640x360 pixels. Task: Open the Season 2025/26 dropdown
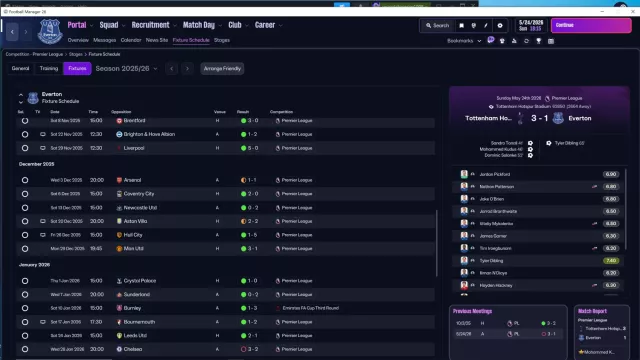pos(126,69)
